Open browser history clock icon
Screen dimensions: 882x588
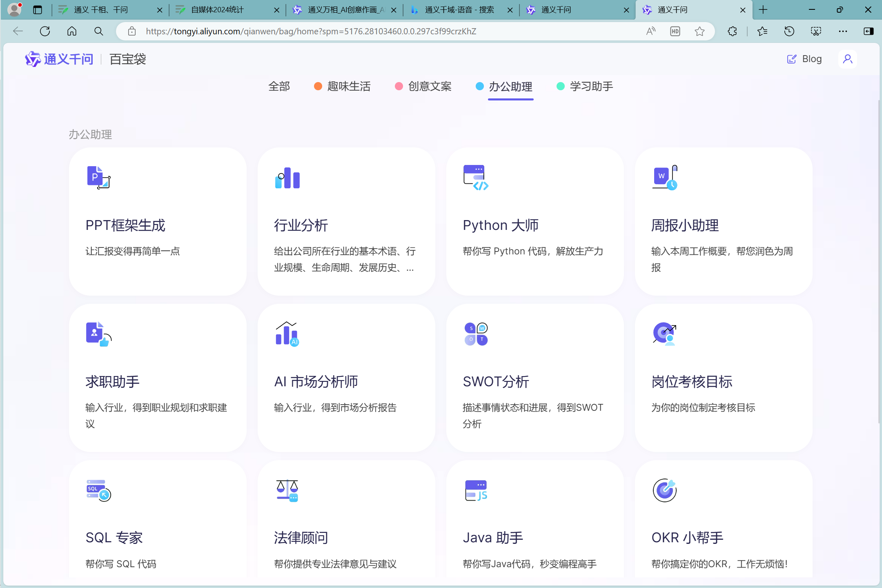click(789, 31)
